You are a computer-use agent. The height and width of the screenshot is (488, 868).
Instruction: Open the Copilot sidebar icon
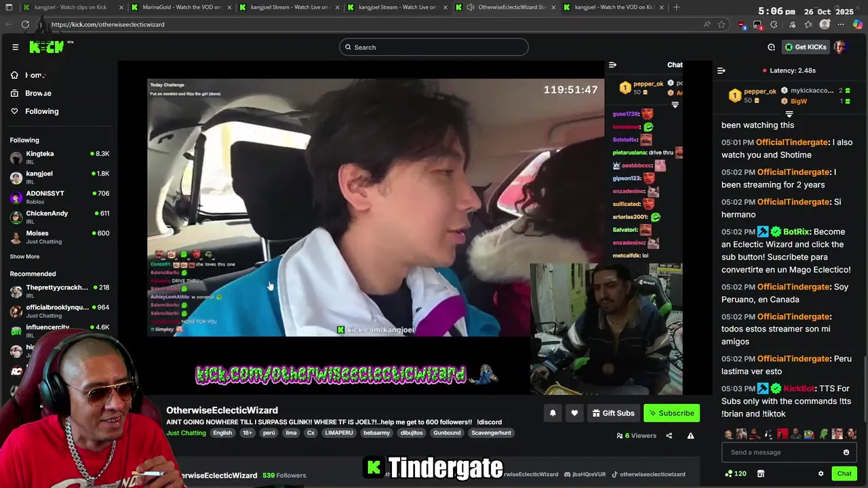tap(858, 24)
